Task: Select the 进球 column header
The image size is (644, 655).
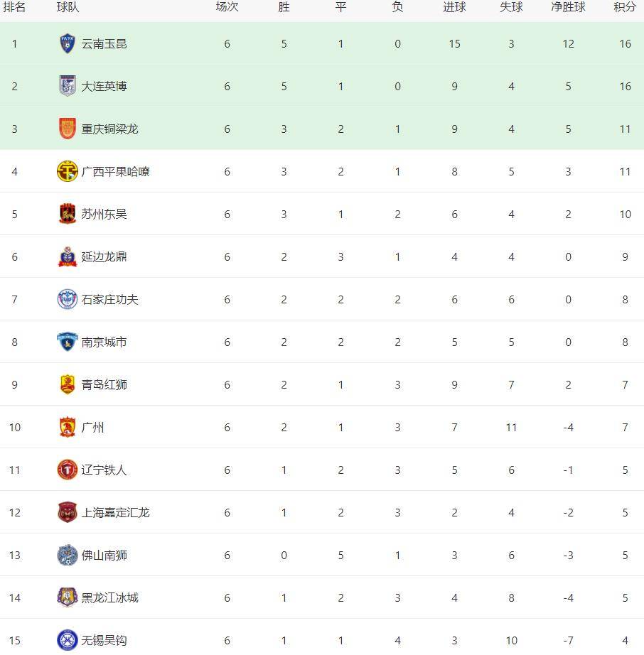Action: pos(454,7)
